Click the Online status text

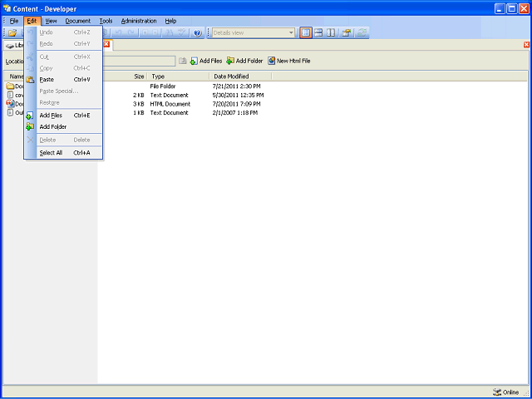(511, 392)
